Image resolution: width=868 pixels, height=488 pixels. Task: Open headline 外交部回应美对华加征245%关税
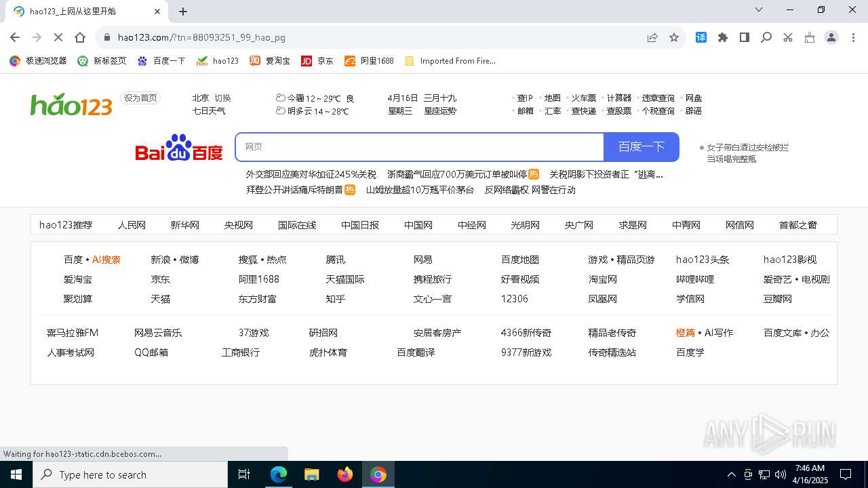pos(311,174)
